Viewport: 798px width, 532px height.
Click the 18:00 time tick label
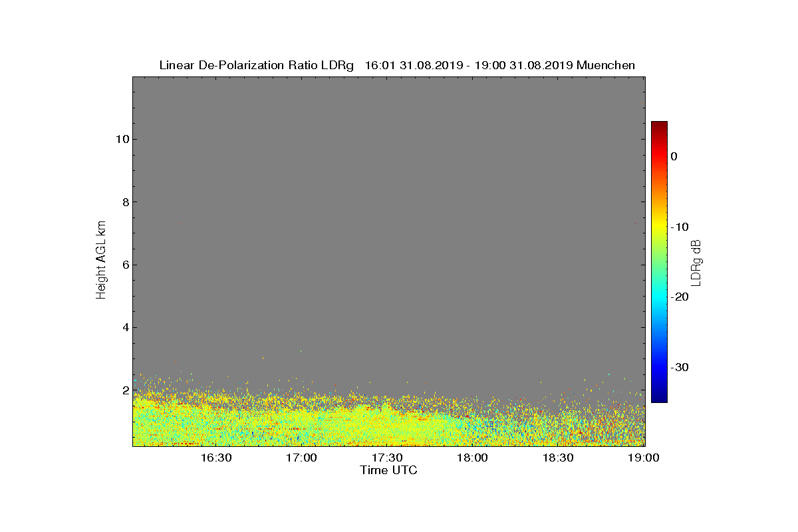pos(473,458)
